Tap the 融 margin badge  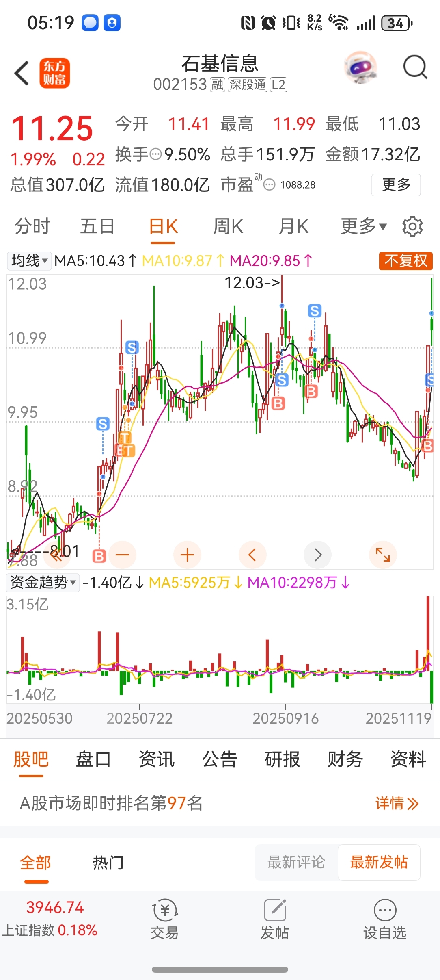tap(217, 85)
